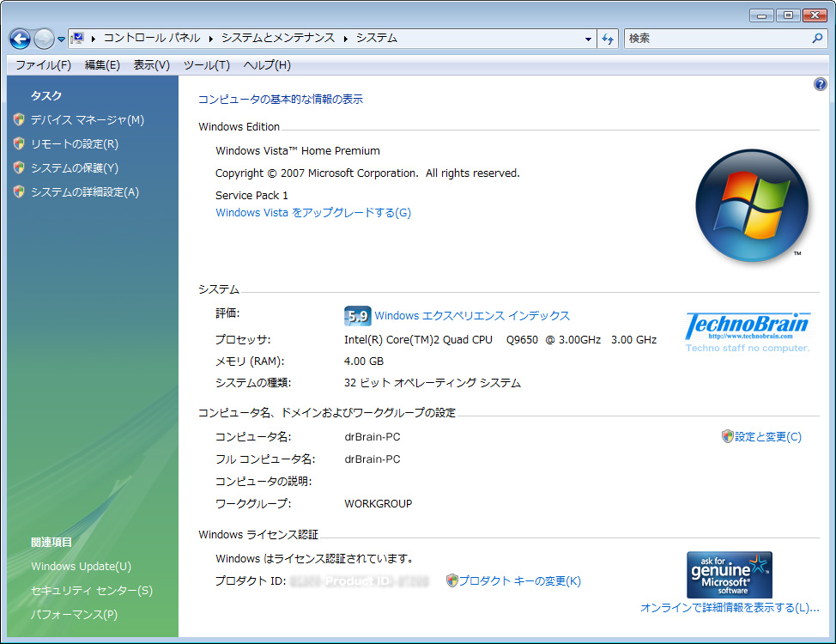This screenshot has width=836, height=644.
Task: Click the TechnoBrain manufacturer logo
Action: tap(748, 332)
